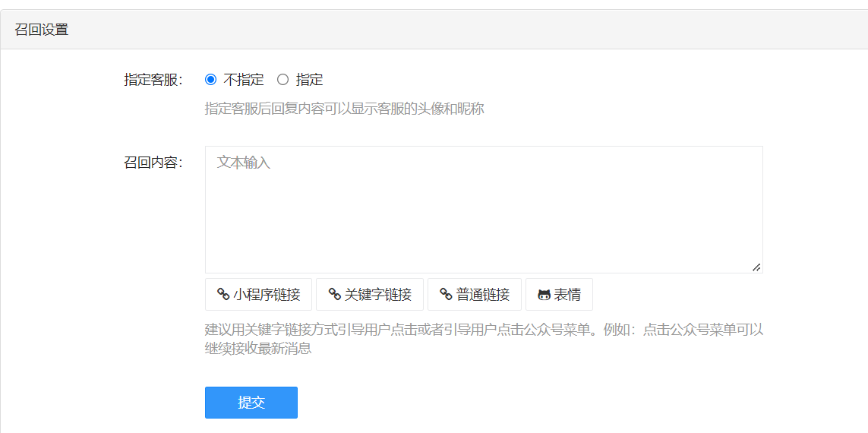This screenshot has width=868, height=433.
Task: Insert a 普通链接 normal link
Action: point(475,295)
